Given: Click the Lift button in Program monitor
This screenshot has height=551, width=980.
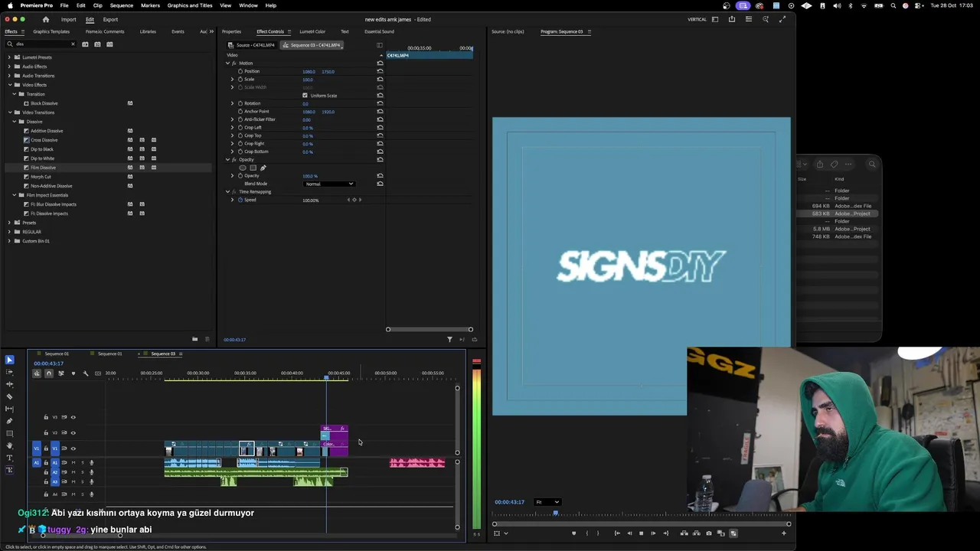Looking at the screenshot, I should (x=684, y=533).
